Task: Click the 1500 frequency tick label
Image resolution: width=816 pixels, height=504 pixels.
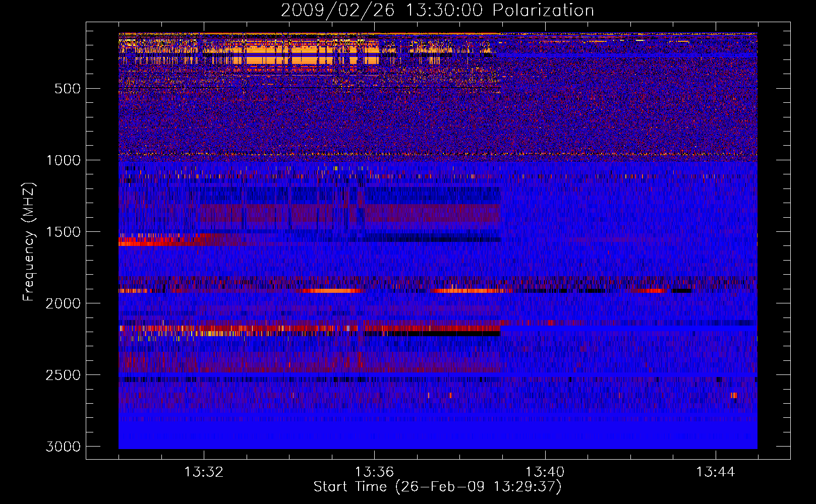Action: pyautogui.click(x=63, y=232)
